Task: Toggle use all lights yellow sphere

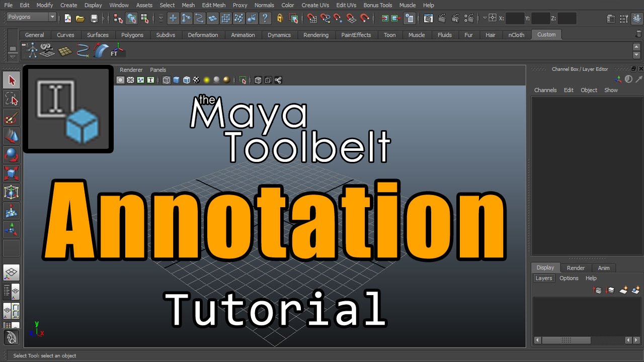Action: [x=206, y=80]
